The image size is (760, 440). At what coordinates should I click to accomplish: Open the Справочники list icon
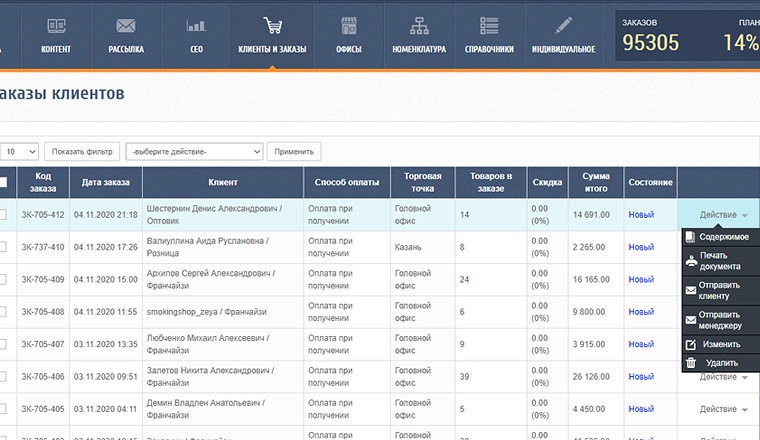(489, 26)
